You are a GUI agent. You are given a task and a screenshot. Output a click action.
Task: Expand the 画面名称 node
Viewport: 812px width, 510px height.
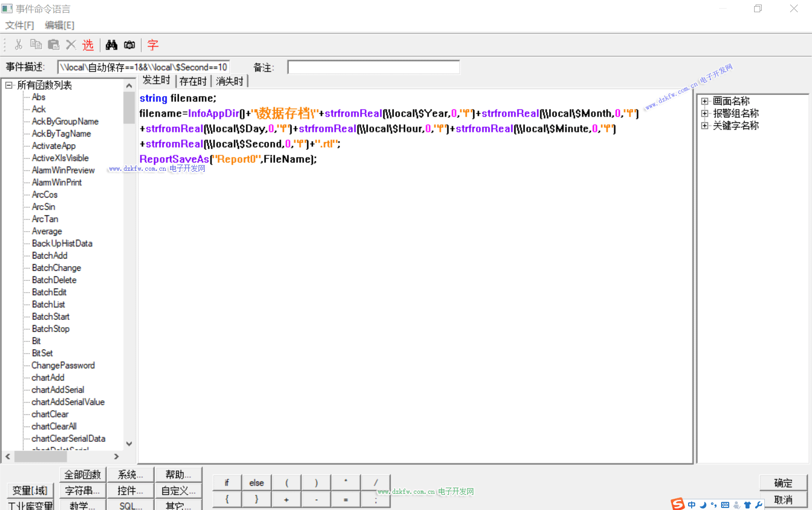coord(705,101)
